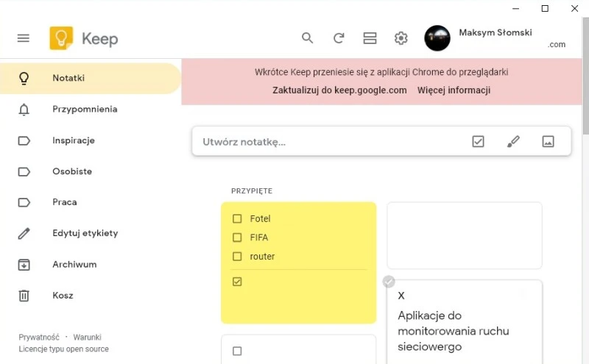
Task: Refresh notes with the reload icon
Action: tap(339, 38)
